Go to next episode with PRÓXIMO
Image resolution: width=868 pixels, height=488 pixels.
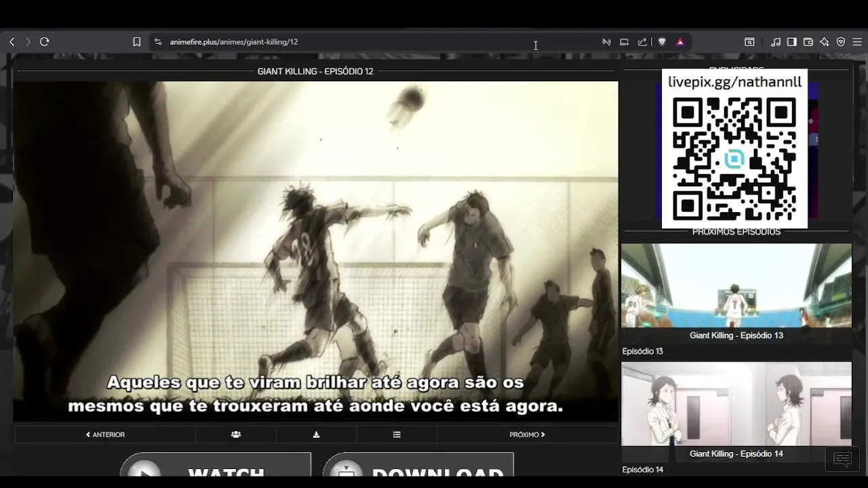point(527,434)
